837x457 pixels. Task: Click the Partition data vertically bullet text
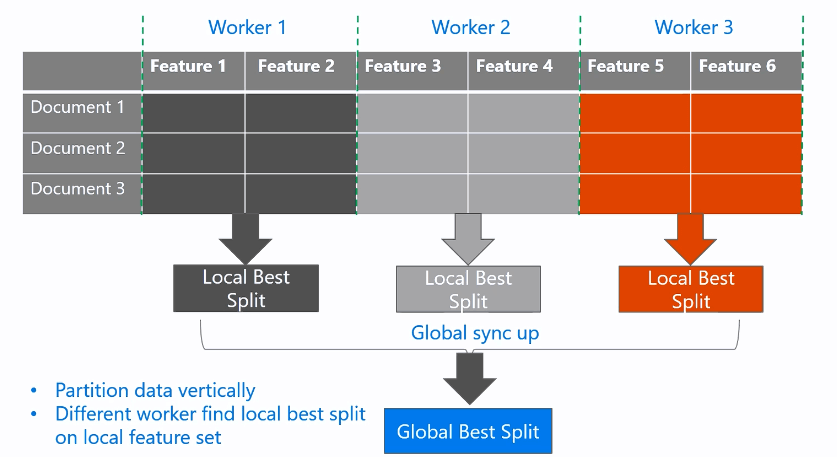click(155, 391)
